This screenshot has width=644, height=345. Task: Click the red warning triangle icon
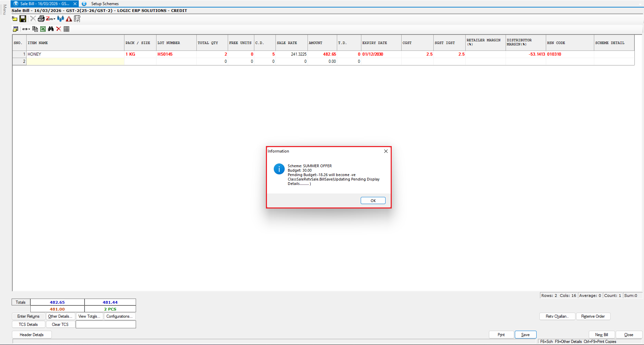coord(69,19)
